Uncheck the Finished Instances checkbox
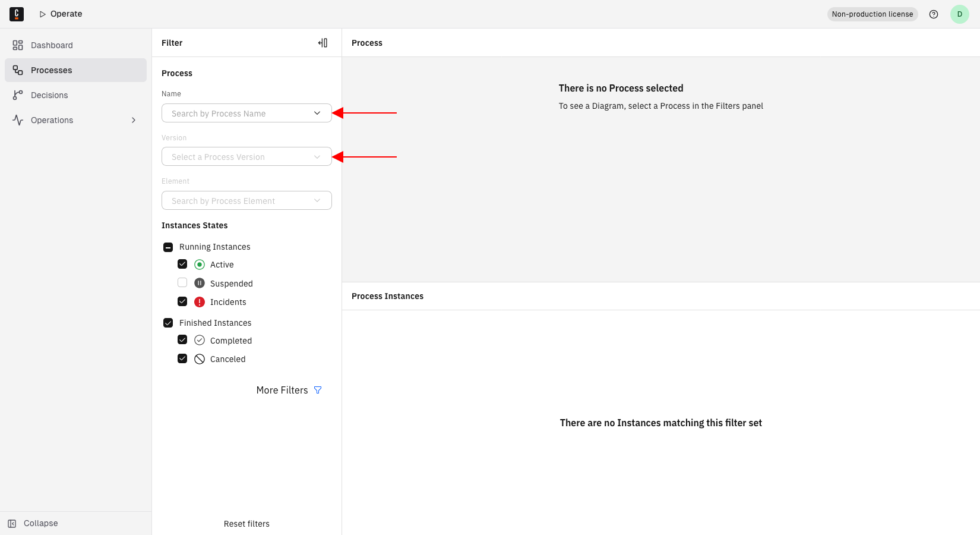The width and height of the screenshot is (980, 535). point(168,323)
